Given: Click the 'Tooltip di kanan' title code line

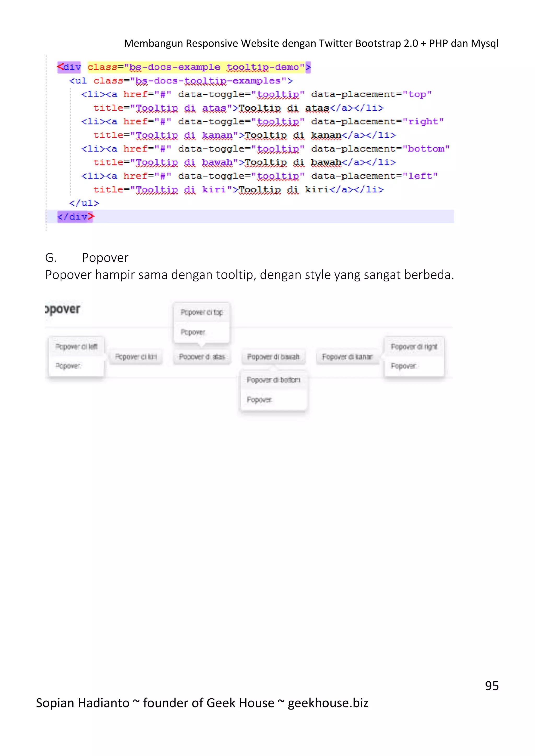Looking at the screenshot, I should pos(245,135).
